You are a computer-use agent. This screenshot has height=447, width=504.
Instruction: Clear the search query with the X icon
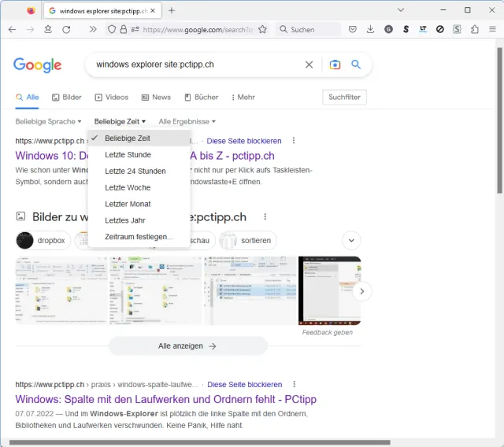coord(309,65)
